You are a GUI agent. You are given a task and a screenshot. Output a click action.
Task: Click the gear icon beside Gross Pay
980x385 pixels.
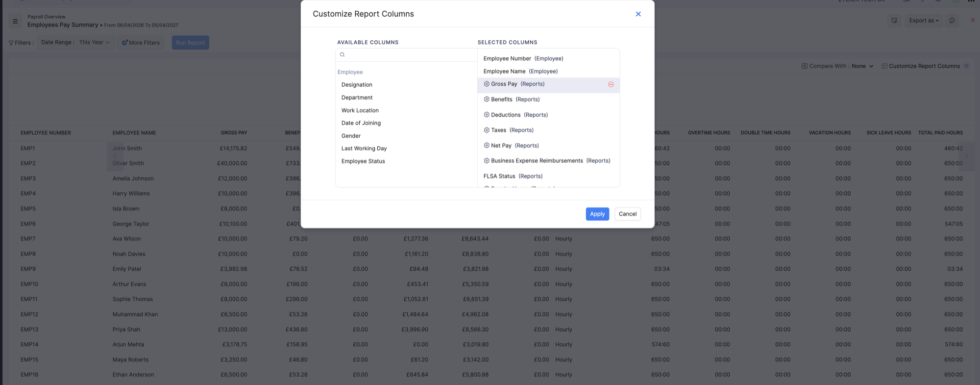point(487,84)
